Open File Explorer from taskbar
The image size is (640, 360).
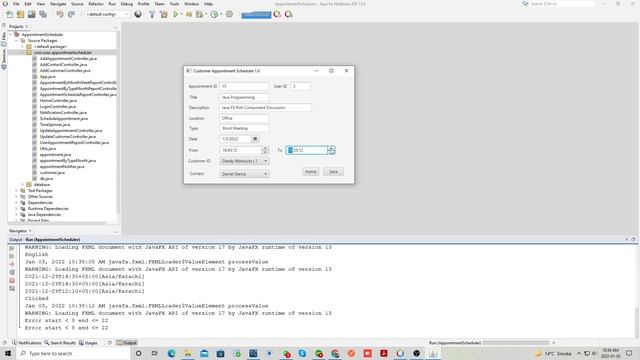point(188,353)
